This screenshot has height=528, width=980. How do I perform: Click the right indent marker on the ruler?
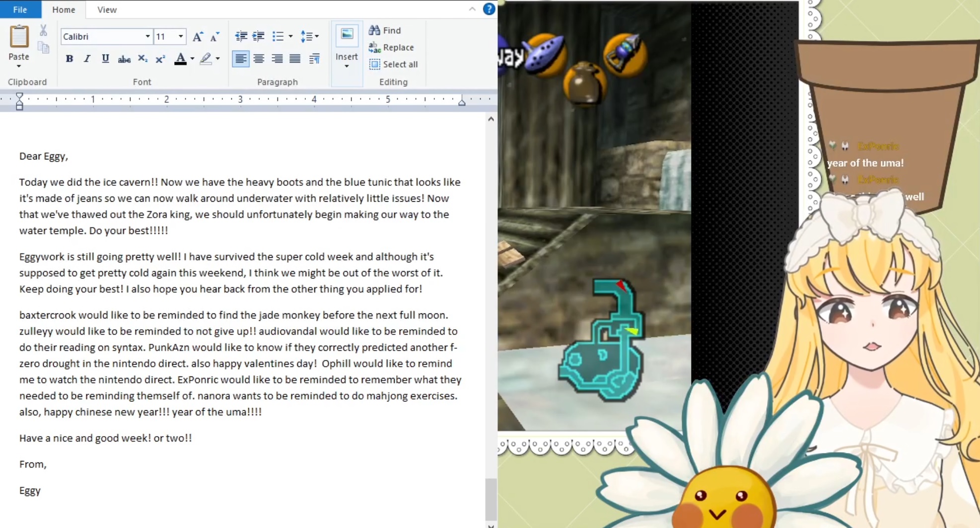point(462,101)
